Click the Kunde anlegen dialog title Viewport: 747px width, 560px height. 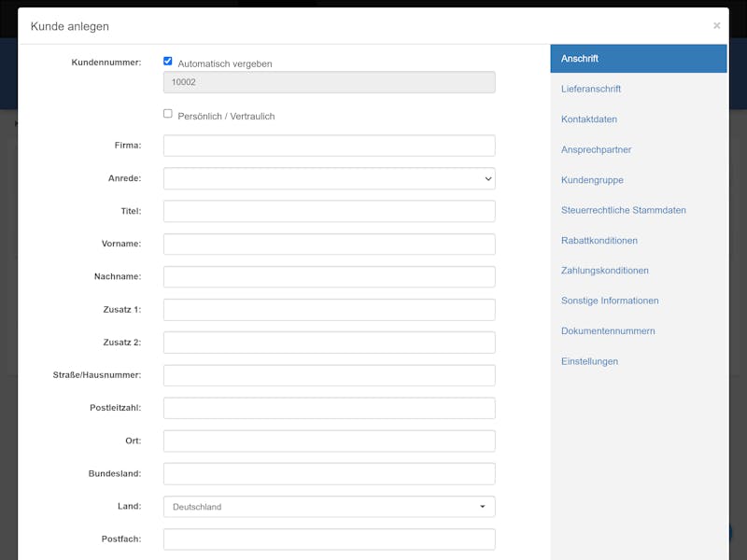click(x=69, y=26)
